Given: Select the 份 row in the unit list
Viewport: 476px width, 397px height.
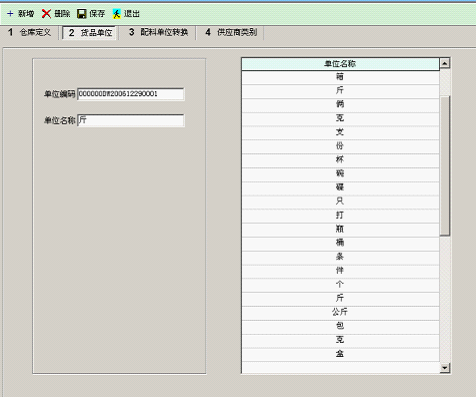Looking at the screenshot, I should click(x=340, y=146).
